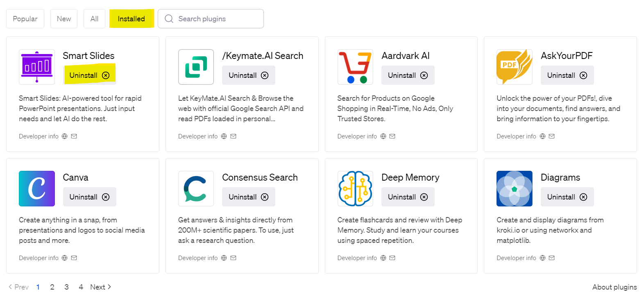Click the Smart Slides plugin logo
The height and width of the screenshot is (299, 644).
point(37,67)
